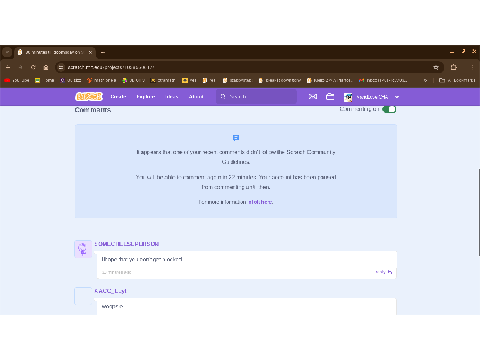Click the first comment's text
Screen dimensions: 480x360
tap(142, 259)
